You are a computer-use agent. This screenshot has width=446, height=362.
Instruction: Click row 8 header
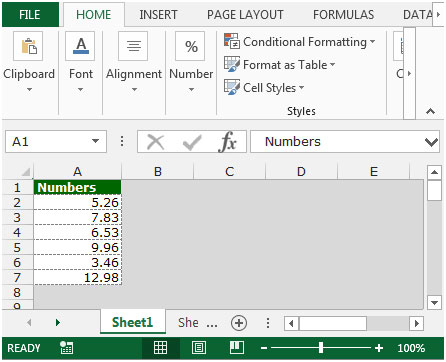17,292
